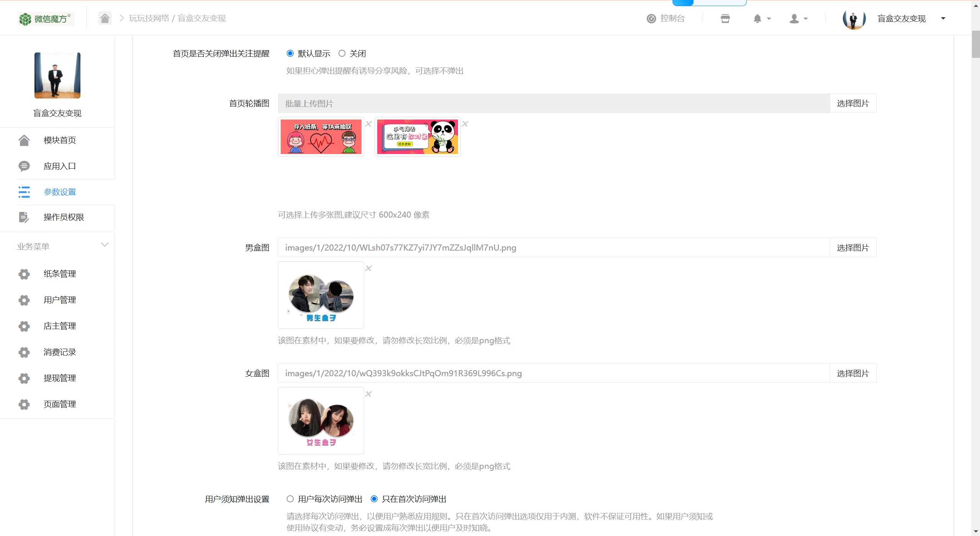Delete the panda carousel image
This screenshot has width=980, height=536.
pyautogui.click(x=465, y=124)
